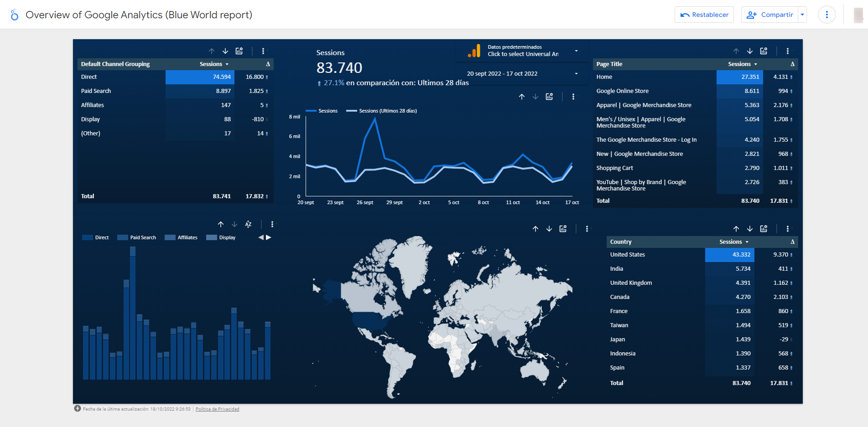This screenshot has width=868, height=427.
Task: Open the three-dot options menu in the header
Action: pos(826,14)
